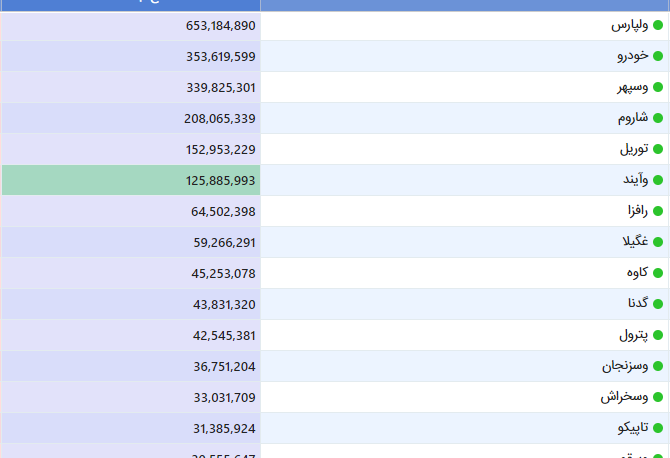Click the value 42,545,381
Image resolution: width=670 pixels, height=458 pixels.
tap(224, 336)
